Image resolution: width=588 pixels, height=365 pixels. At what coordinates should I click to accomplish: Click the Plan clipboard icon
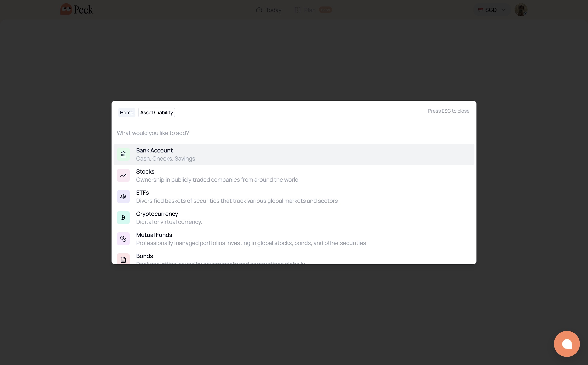pos(297,10)
